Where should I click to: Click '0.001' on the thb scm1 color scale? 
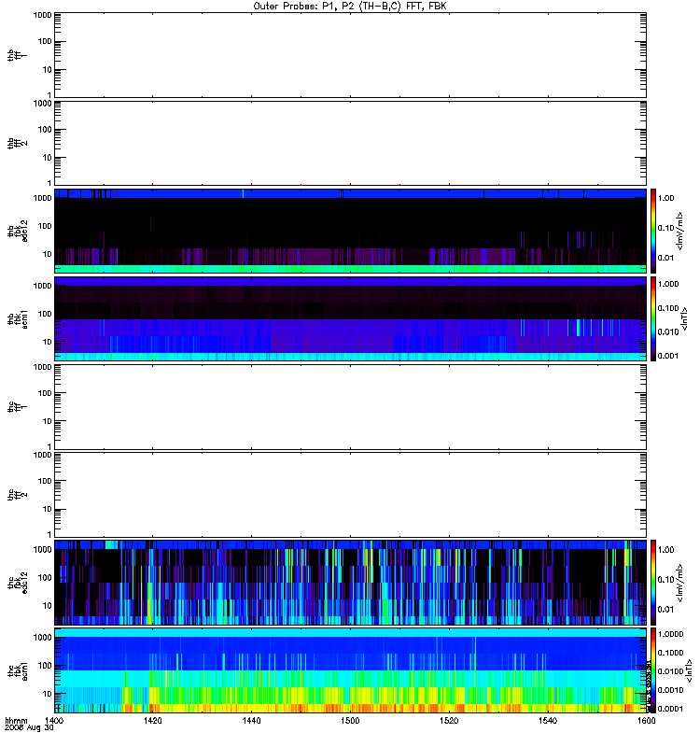668,356
